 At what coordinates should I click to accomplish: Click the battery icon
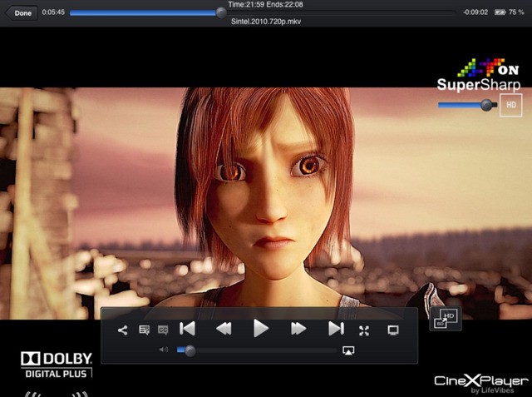point(500,12)
